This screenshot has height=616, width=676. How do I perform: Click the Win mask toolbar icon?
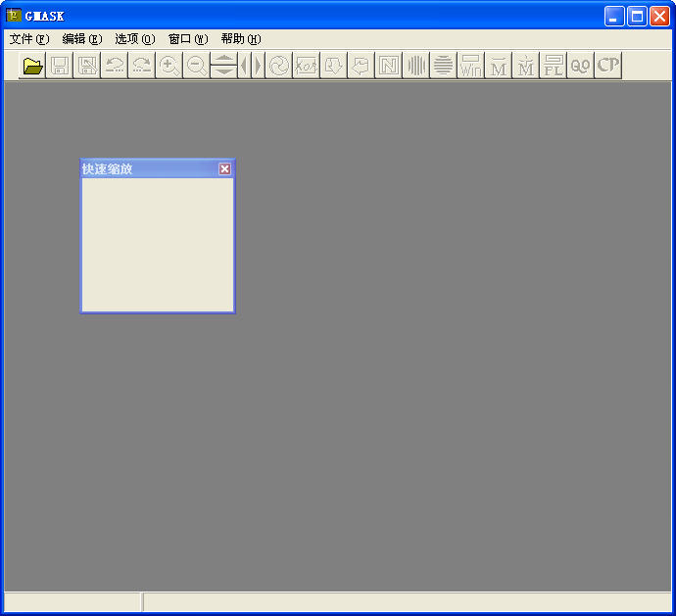point(471,66)
